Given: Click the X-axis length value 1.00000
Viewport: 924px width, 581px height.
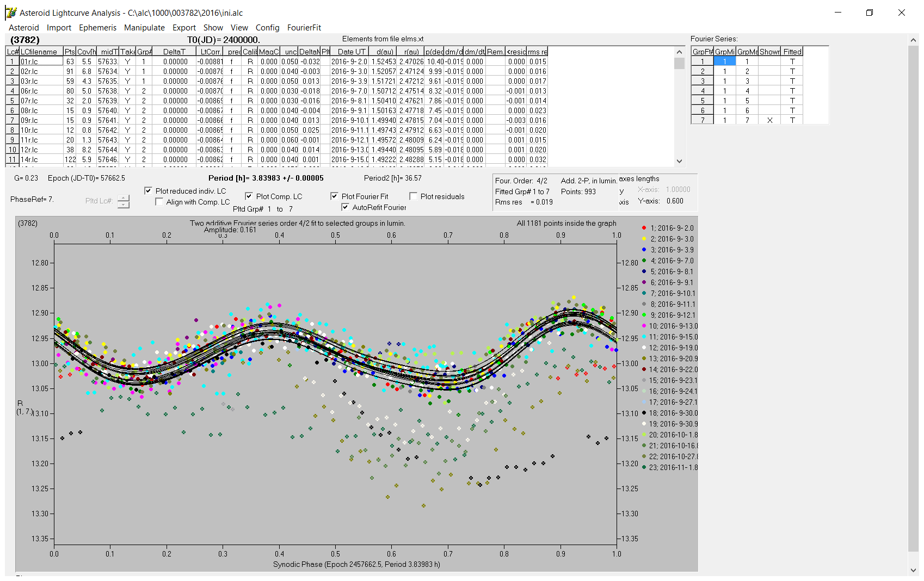Looking at the screenshot, I should (x=678, y=190).
